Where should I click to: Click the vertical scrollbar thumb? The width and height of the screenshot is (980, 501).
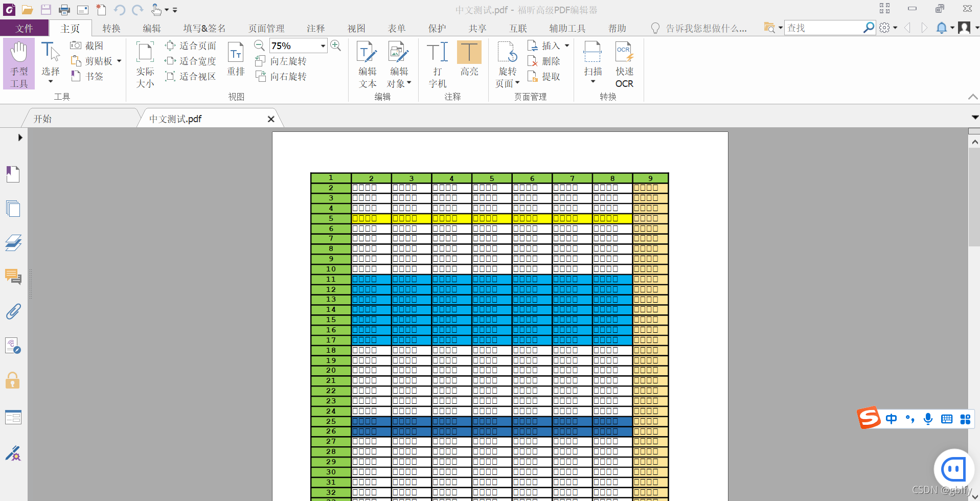[974, 197]
